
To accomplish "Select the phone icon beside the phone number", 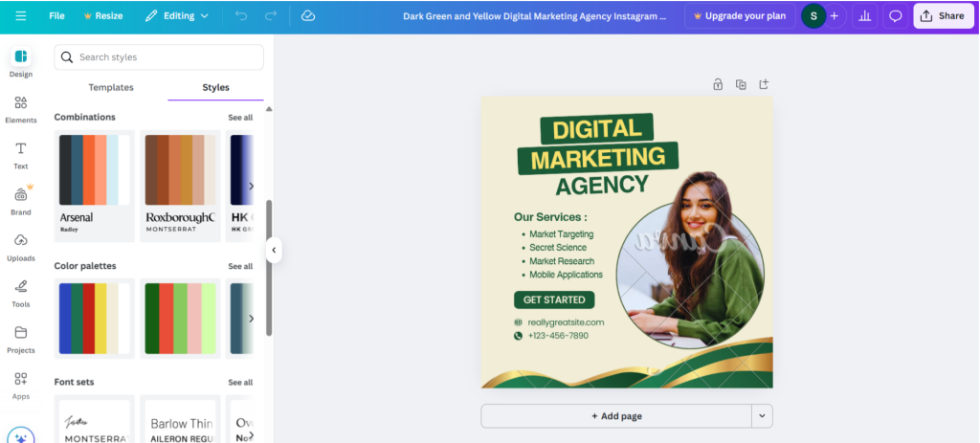I will (518, 336).
